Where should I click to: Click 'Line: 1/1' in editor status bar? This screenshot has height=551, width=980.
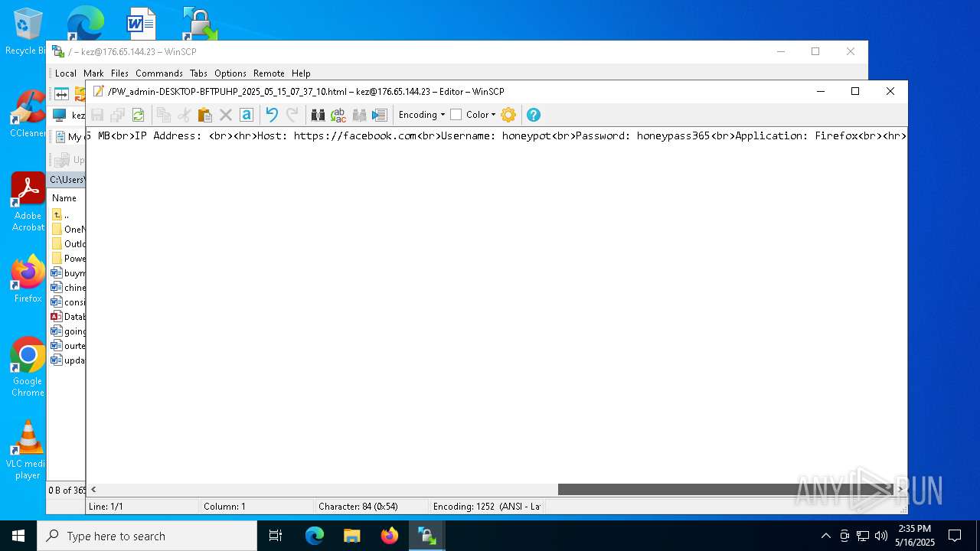[x=106, y=507]
